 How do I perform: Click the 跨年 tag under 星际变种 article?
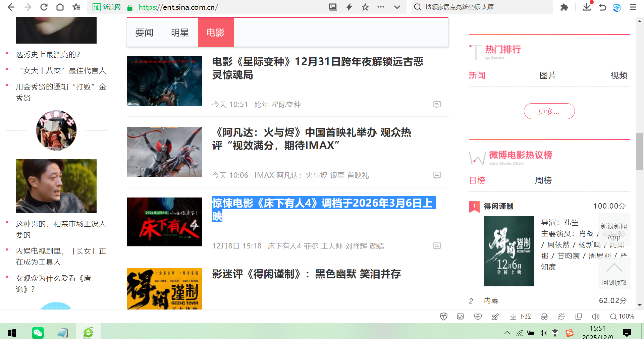pos(262,105)
